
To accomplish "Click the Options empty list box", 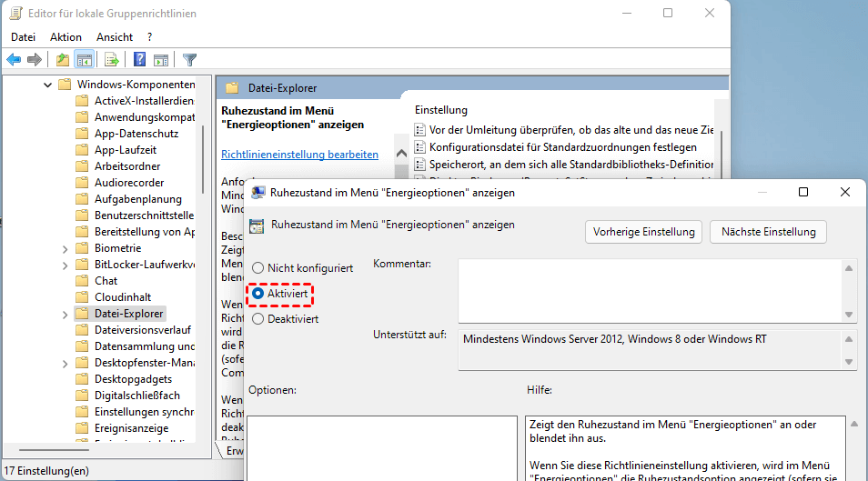I will click(x=382, y=448).
